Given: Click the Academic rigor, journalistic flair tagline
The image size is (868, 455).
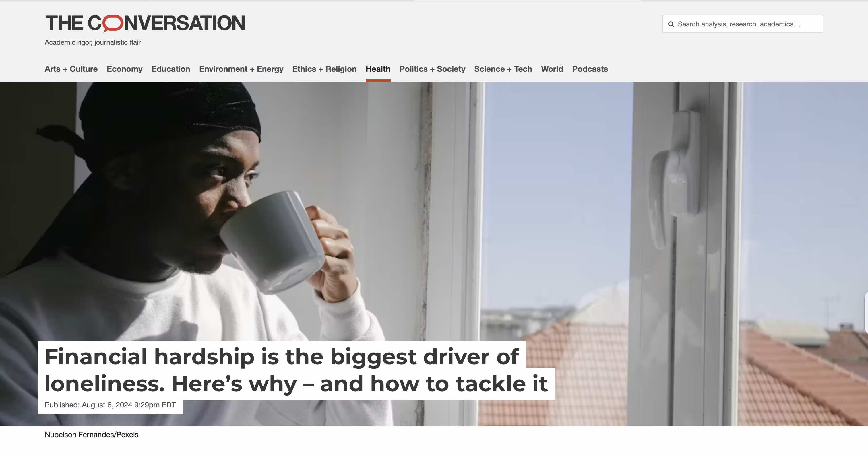Looking at the screenshot, I should tap(93, 42).
